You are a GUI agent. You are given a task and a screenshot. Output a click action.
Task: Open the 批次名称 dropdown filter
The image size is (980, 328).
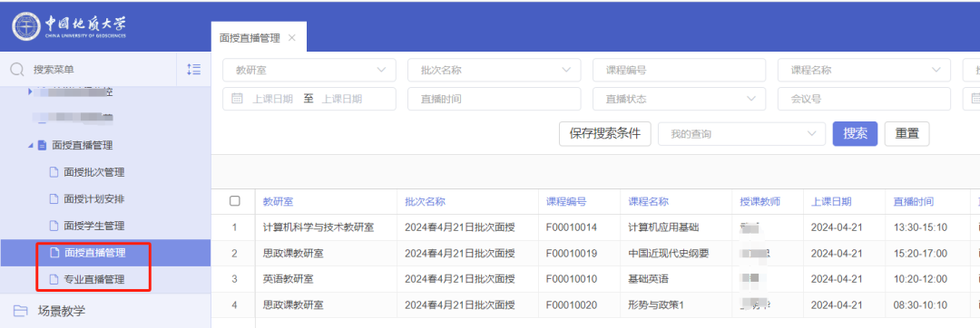click(x=495, y=70)
